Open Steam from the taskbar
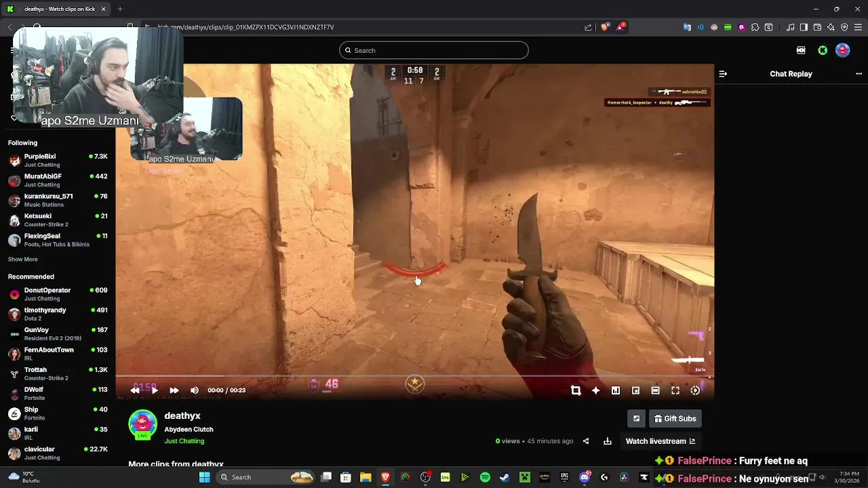Viewport: 868px width, 488px height. tap(505, 477)
